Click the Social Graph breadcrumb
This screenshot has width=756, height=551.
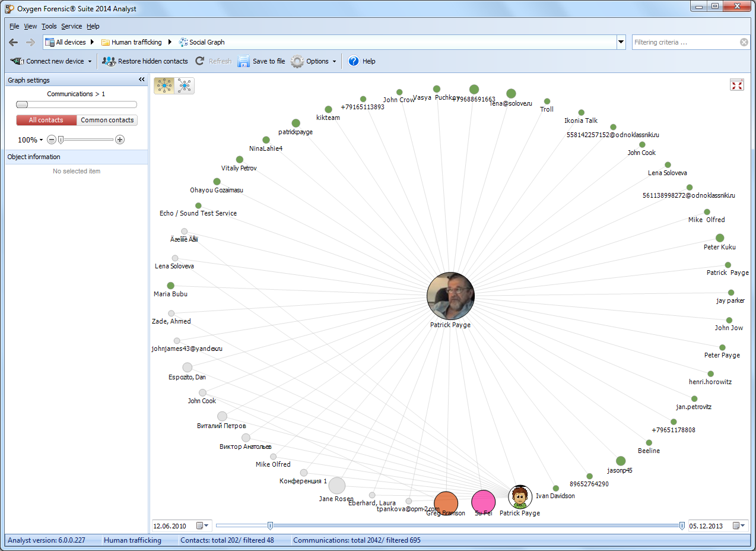pos(201,42)
